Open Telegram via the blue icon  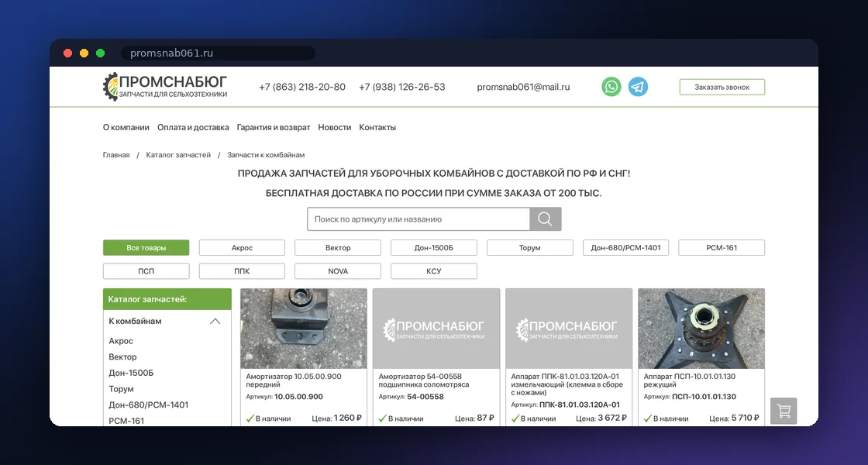638,87
